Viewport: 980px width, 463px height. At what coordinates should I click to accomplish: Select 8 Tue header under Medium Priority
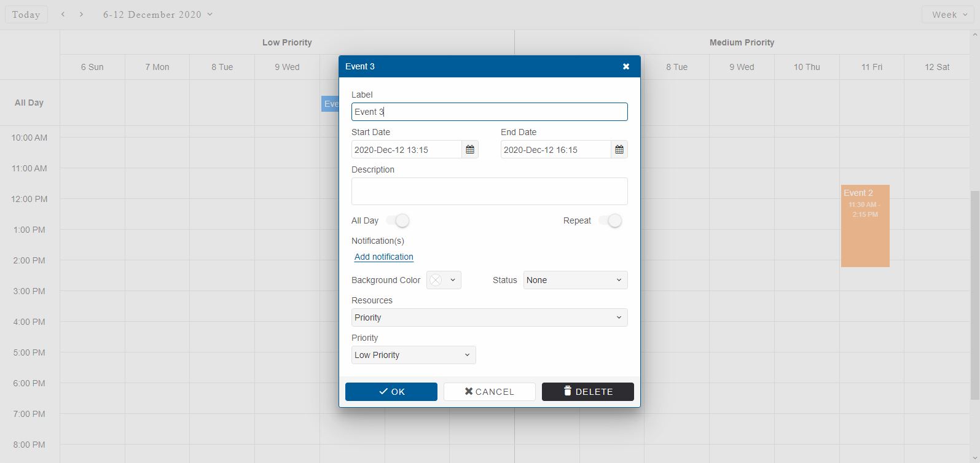[676, 67]
